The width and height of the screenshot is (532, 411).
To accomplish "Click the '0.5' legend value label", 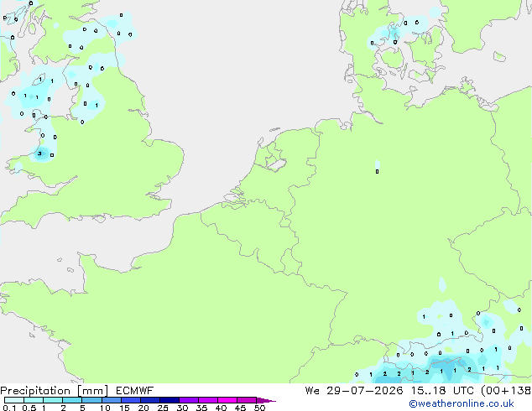I will coord(29,408).
